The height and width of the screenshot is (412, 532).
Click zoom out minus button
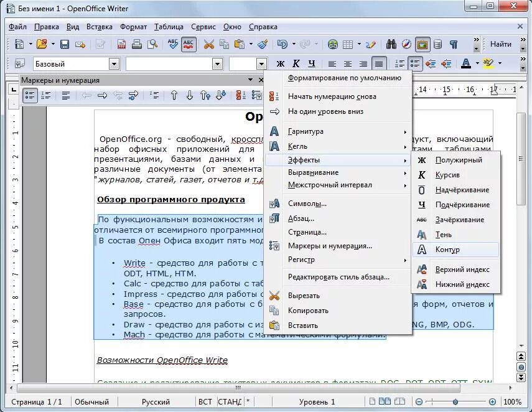[419, 402]
